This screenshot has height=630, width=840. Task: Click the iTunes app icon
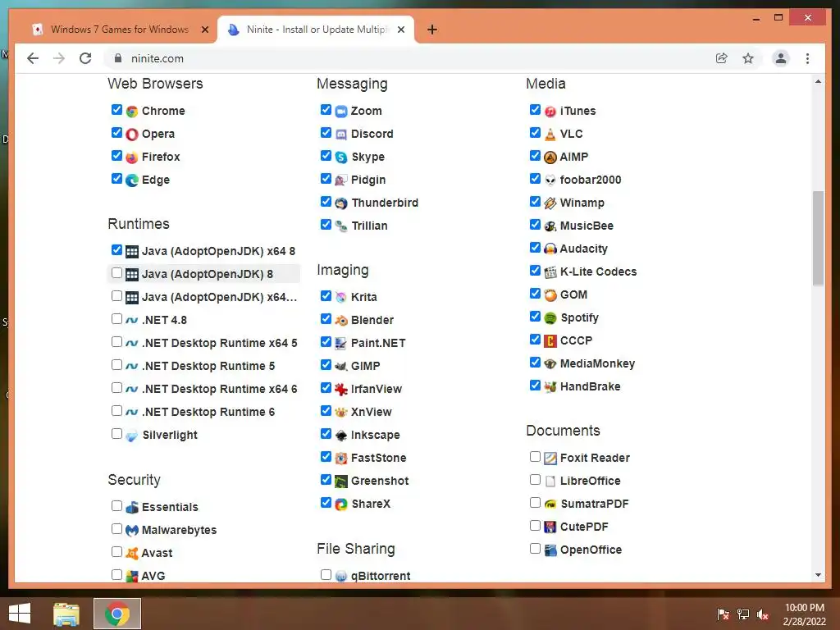tap(550, 112)
